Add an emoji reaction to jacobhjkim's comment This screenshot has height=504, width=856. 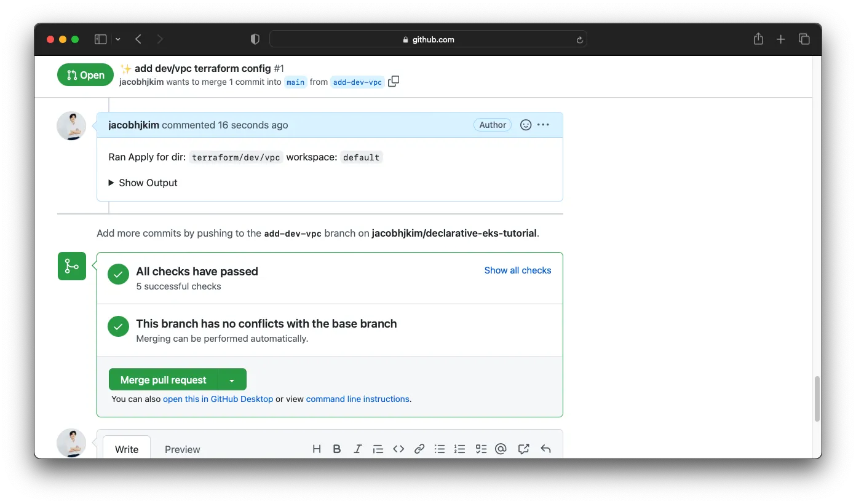pos(525,125)
